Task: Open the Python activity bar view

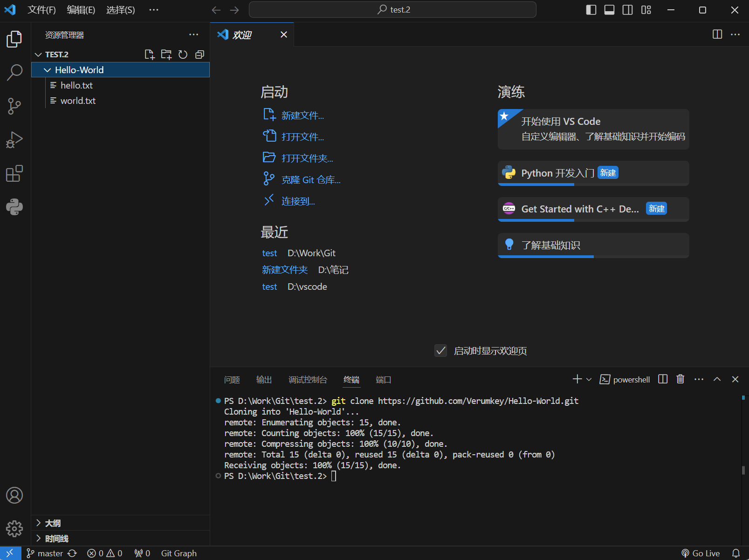Action: (x=14, y=207)
